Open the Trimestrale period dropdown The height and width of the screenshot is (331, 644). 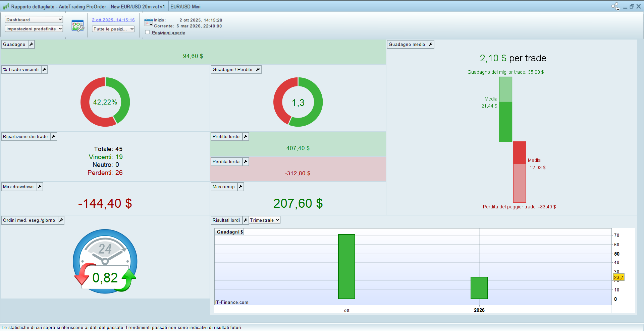point(264,220)
